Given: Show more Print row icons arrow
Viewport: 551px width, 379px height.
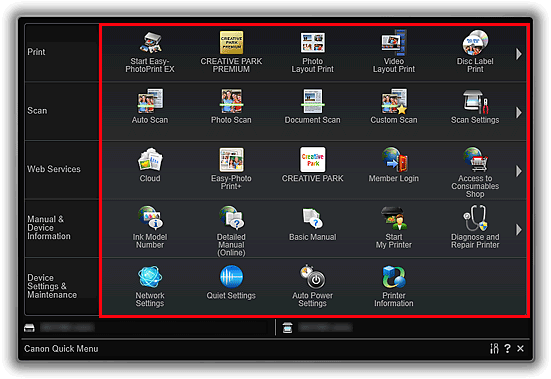Looking at the screenshot, I should pos(519,54).
